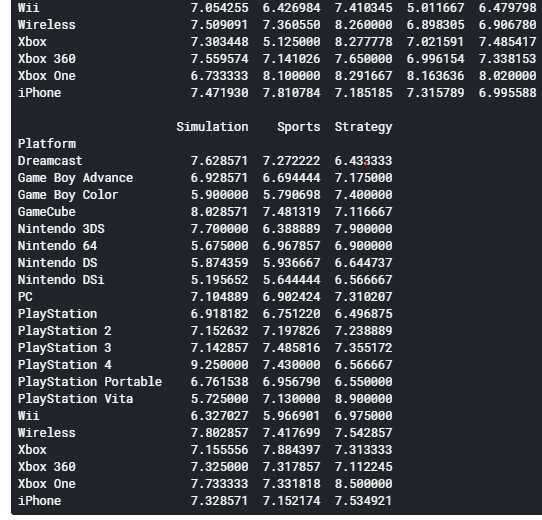Click the Simulation column header
This screenshot has height=520, width=542.
coord(212,127)
